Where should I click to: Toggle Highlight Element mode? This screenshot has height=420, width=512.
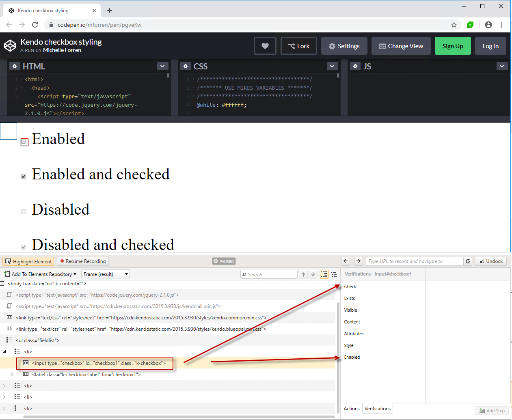click(28, 261)
